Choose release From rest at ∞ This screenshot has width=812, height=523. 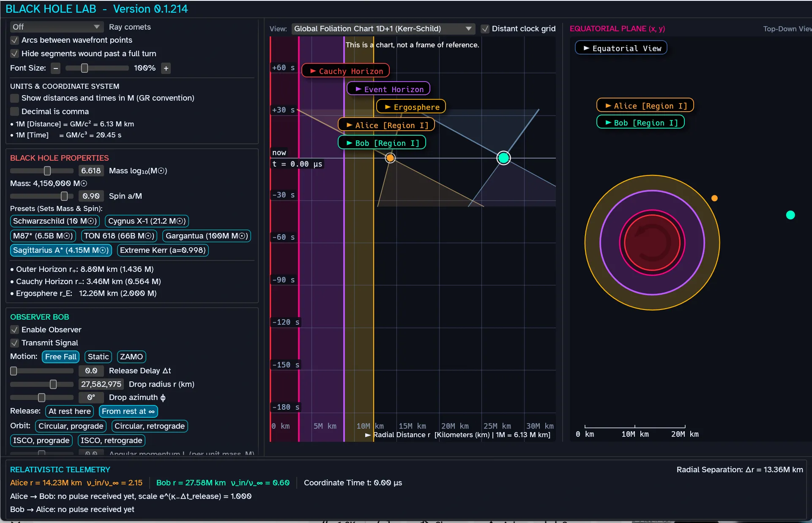(x=128, y=411)
